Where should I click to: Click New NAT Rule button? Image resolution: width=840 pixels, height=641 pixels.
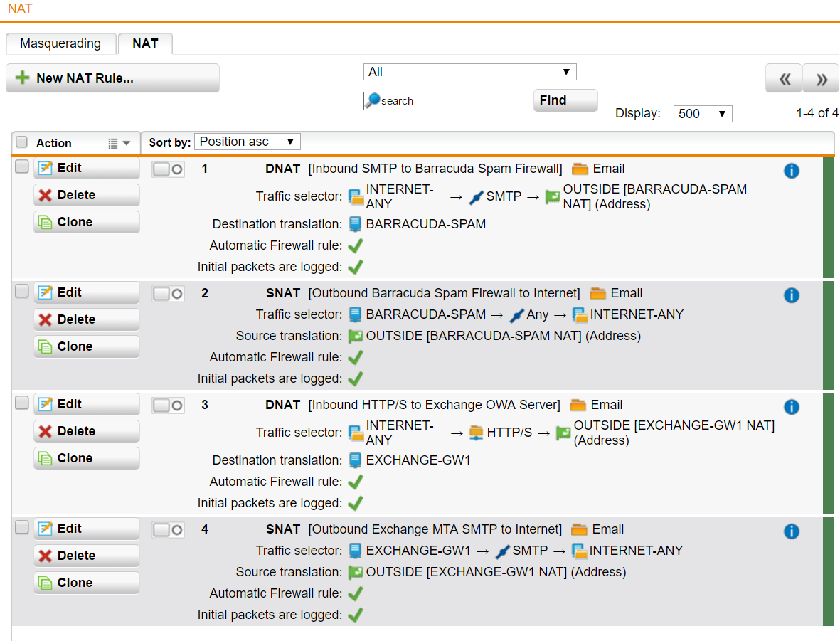112,78
